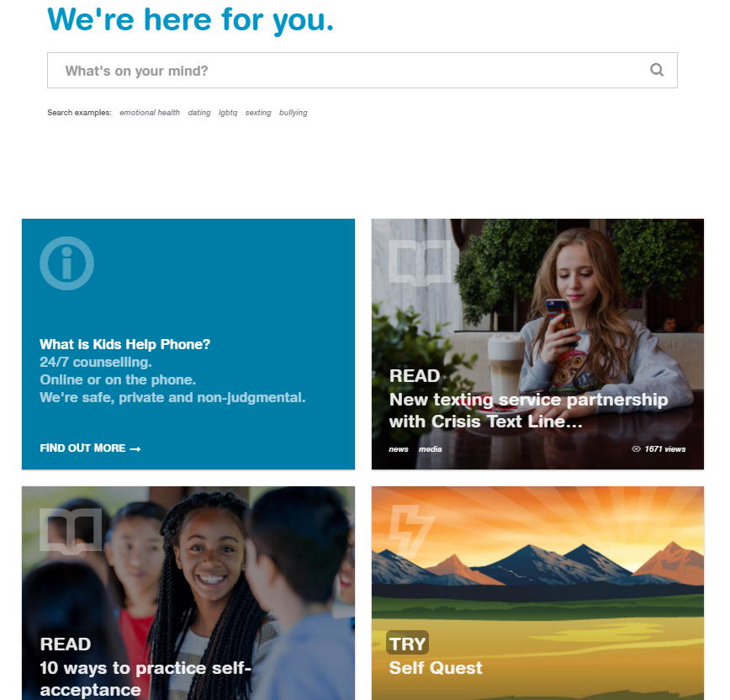The image size is (730, 700).
Task: Click the magnifying glass search icon
Action: 657,70
